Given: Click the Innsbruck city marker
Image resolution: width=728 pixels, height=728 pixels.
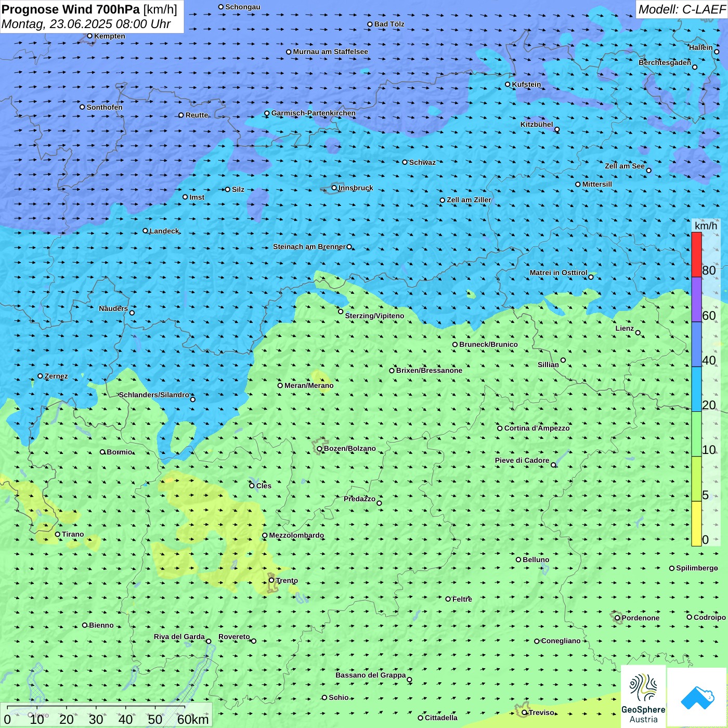Looking at the screenshot, I should pyautogui.click(x=334, y=188).
